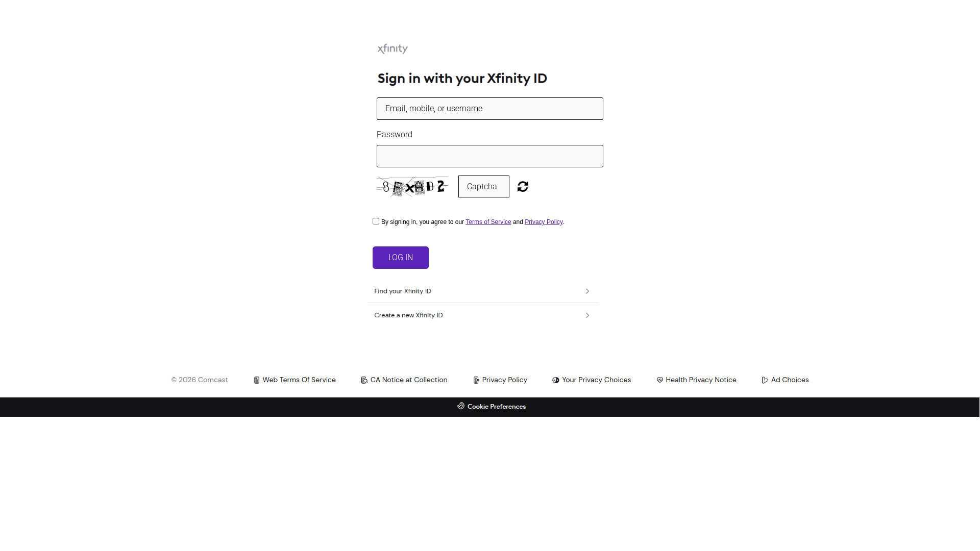Image resolution: width=980 pixels, height=551 pixels.
Task: Click the © 2026 Comcast text
Action: coord(200,380)
